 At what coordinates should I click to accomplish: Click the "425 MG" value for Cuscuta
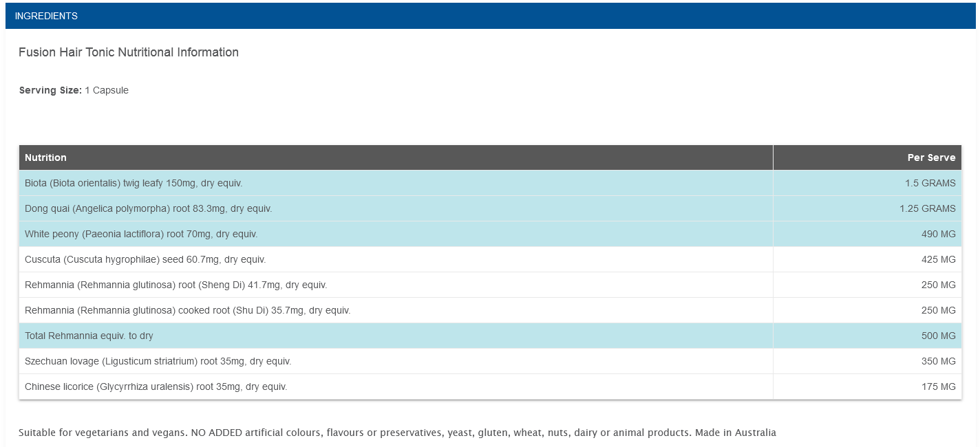[939, 259]
